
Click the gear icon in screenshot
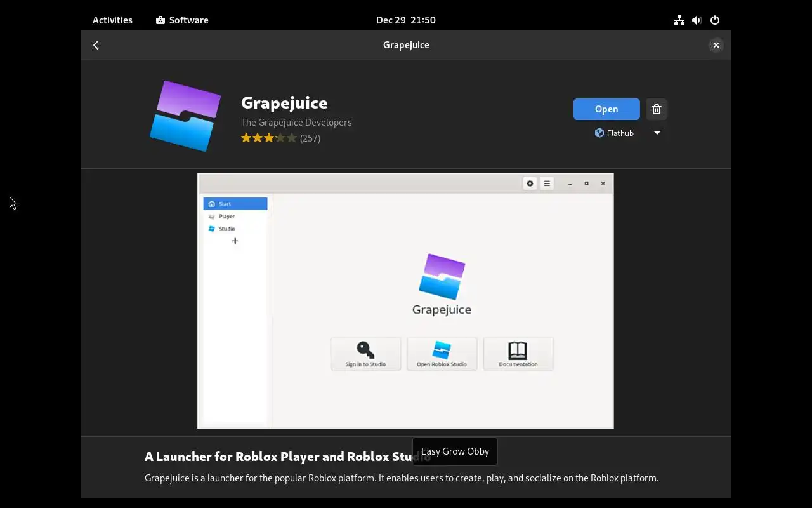pyautogui.click(x=530, y=184)
